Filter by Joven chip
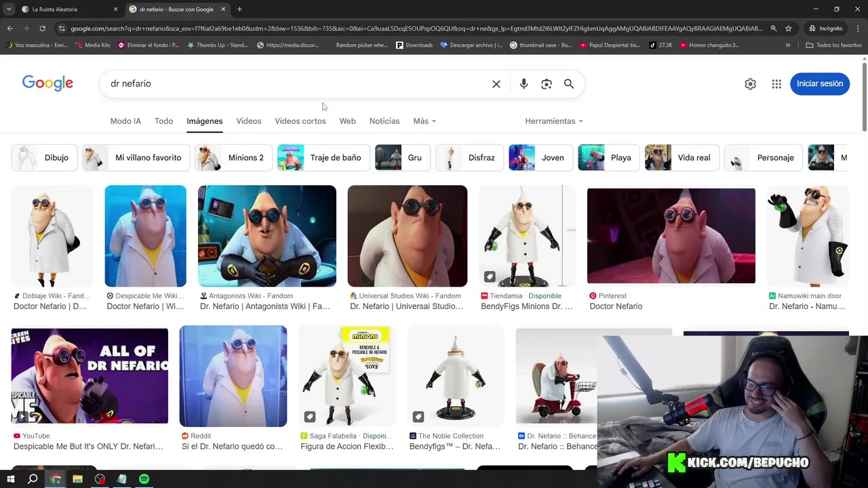 540,158
